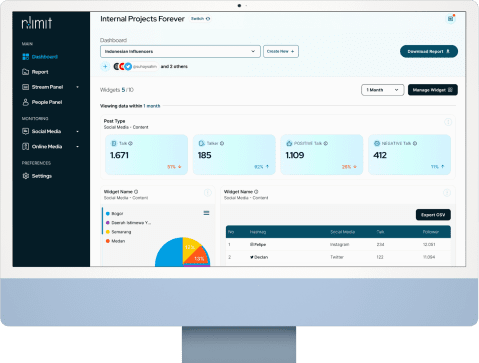The width and height of the screenshot is (479, 363).
Task: Click the Online Media book icon
Action: pos(26,146)
